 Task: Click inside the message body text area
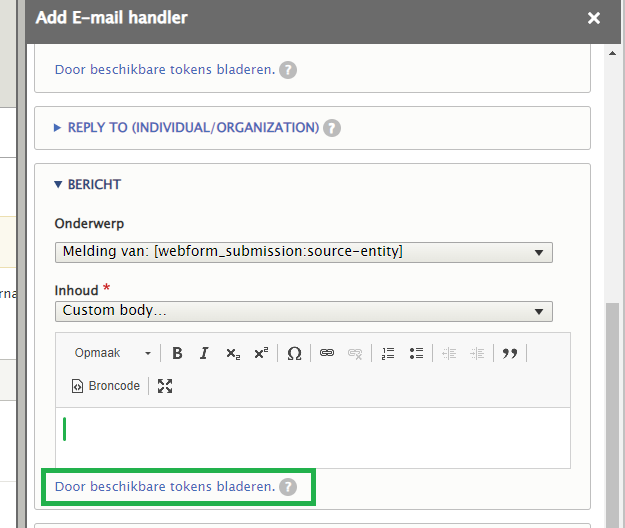pyautogui.click(x=312, y=436)
